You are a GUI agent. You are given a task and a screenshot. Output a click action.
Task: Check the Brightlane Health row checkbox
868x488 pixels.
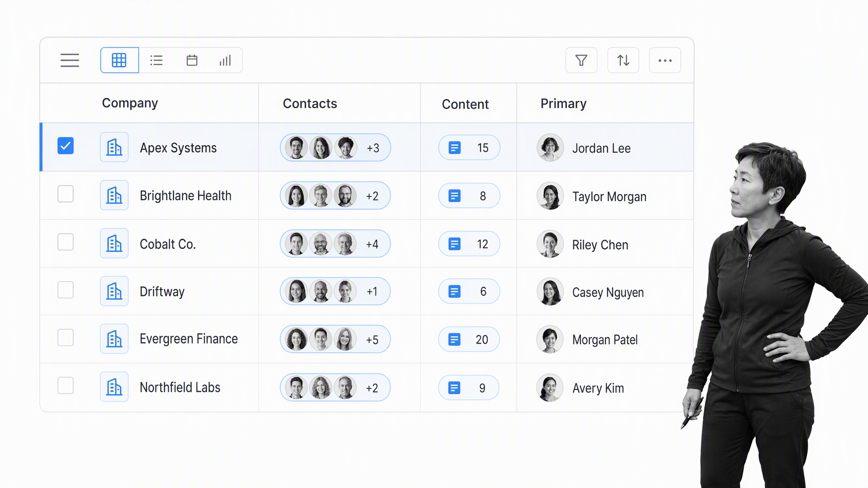pos(65,194)
